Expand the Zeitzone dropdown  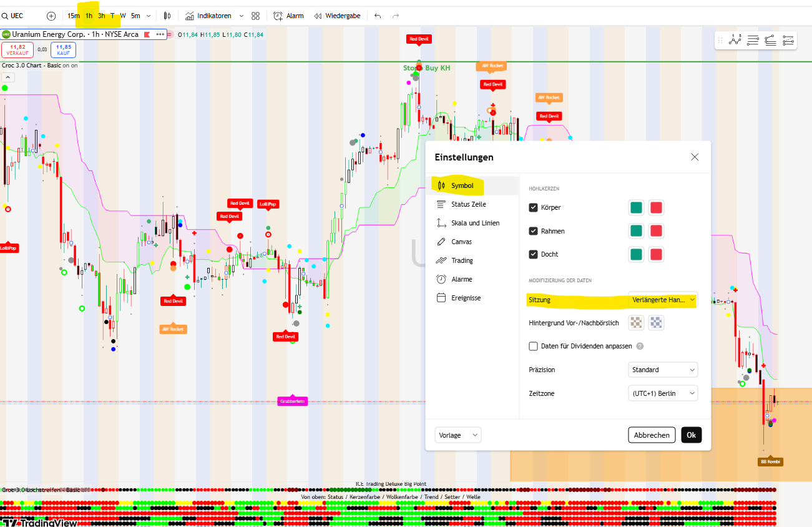point(663,393)
